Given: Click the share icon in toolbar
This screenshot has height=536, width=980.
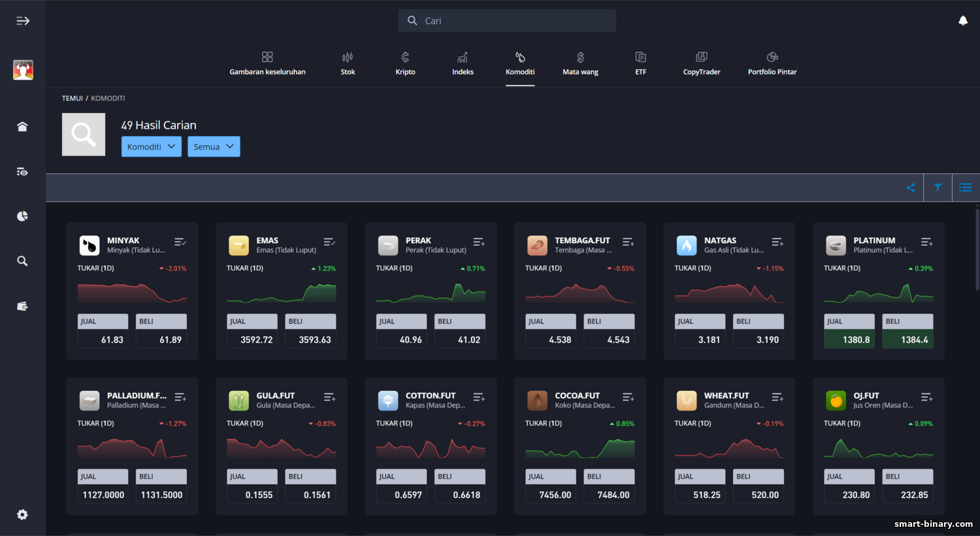Looking at the screenshot, I should [x=910, y=188].
